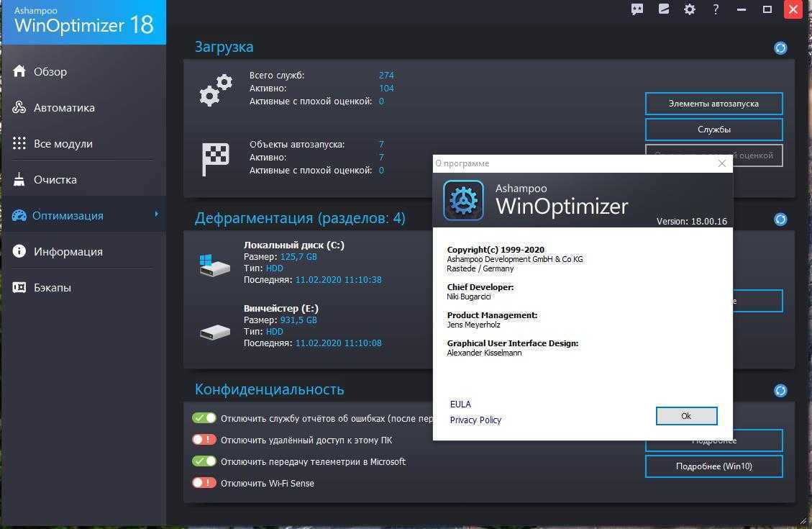Click the total services count 274
This screenshot has height=529, width=812.
coord(386,75)
